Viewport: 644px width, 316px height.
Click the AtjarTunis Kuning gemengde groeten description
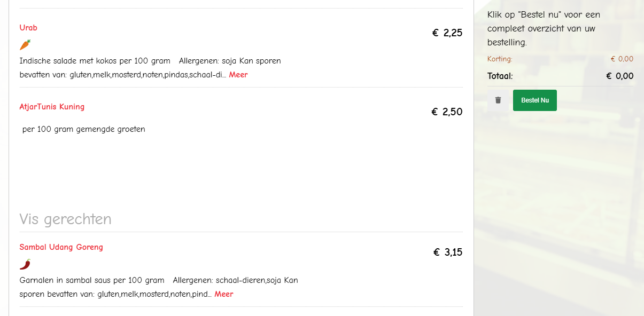[83, 129]
